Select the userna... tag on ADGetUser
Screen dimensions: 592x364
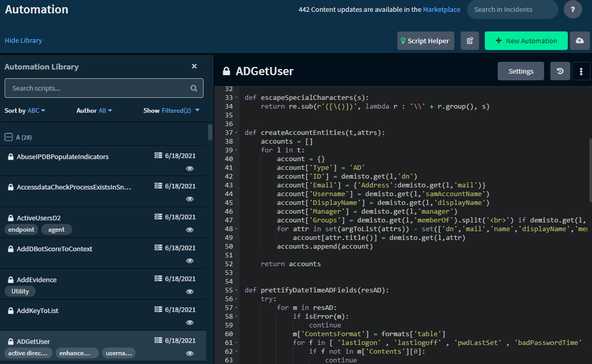click(x=119, y=353)
